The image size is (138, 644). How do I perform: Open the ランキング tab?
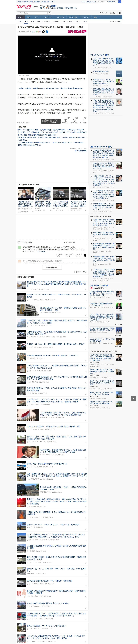point(86,17)
